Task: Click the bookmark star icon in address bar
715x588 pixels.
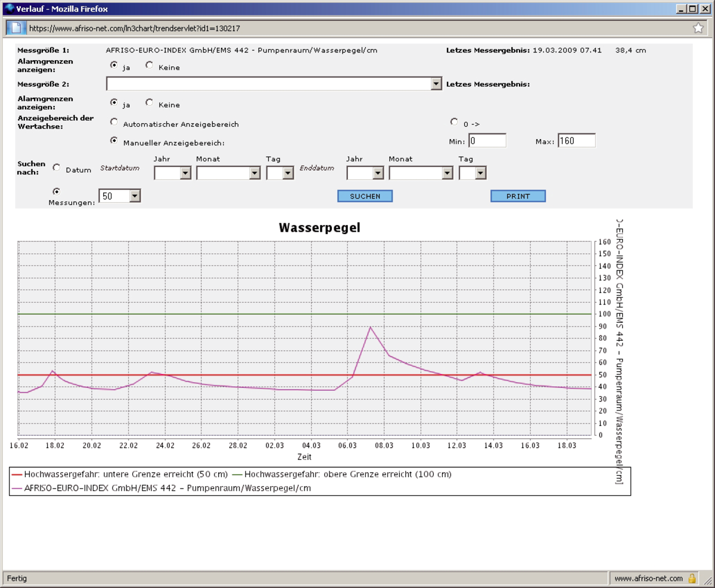Action: tap(698, 28)
